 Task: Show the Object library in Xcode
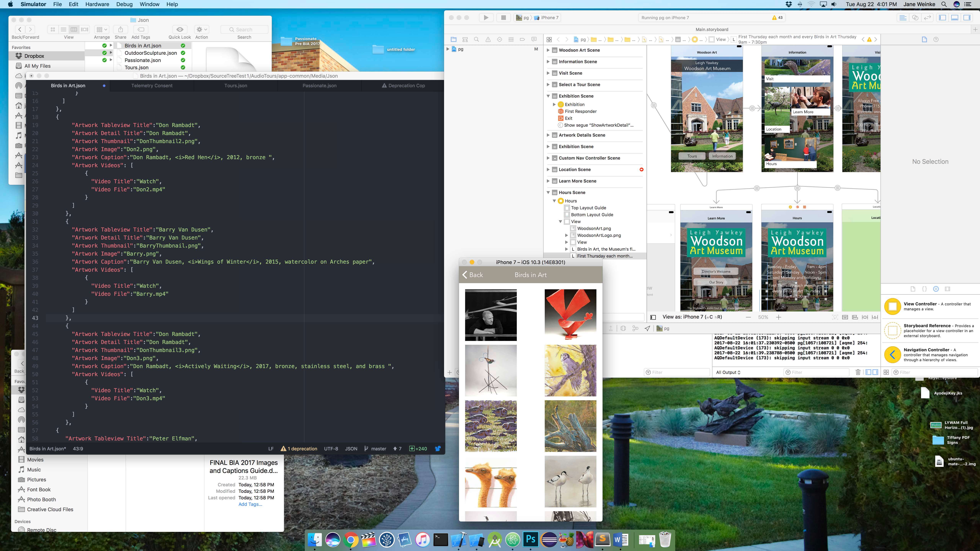point(936,289)
